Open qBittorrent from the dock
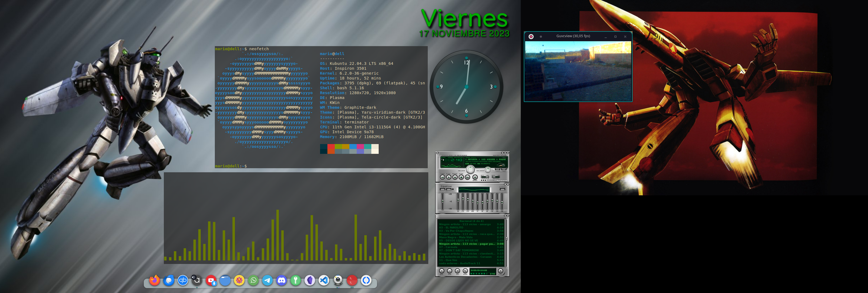868x293 pixels. [x=183, y=280]
